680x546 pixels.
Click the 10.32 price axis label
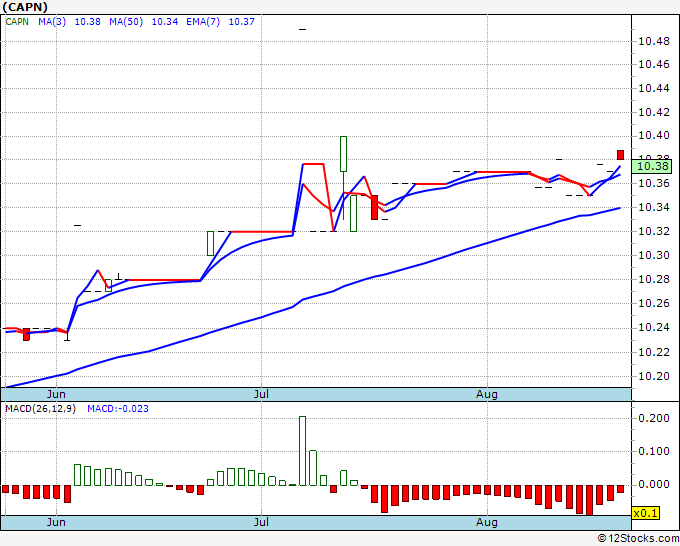654,231
